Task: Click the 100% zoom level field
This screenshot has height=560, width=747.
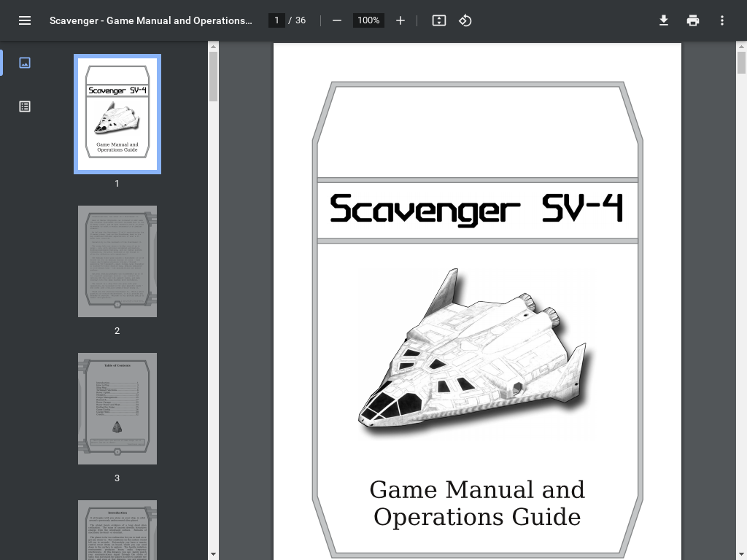Action: click(x=368, y=20)
